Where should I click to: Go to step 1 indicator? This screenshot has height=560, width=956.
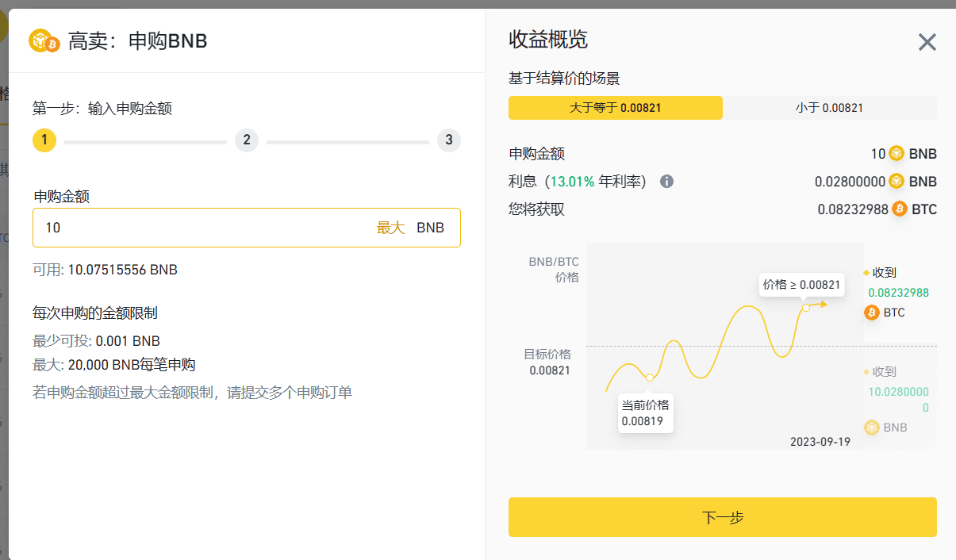(x=44, y=140)
